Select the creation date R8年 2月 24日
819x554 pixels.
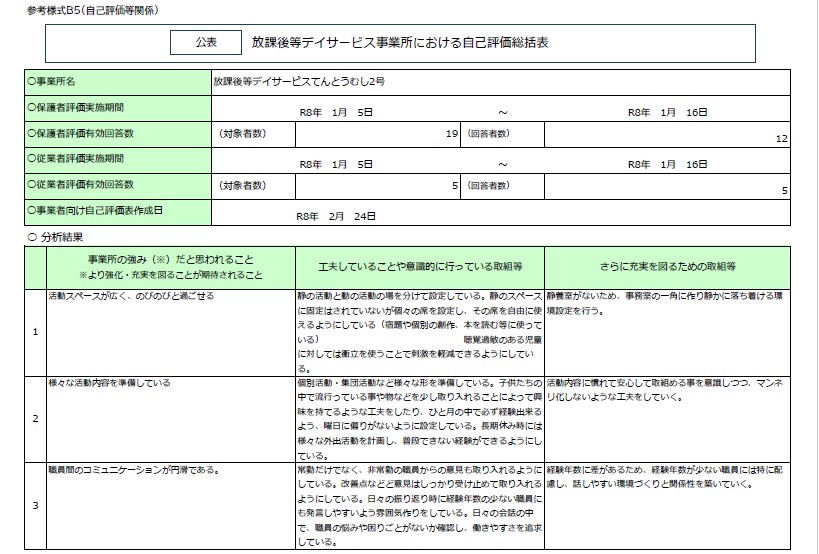(335, 215)
